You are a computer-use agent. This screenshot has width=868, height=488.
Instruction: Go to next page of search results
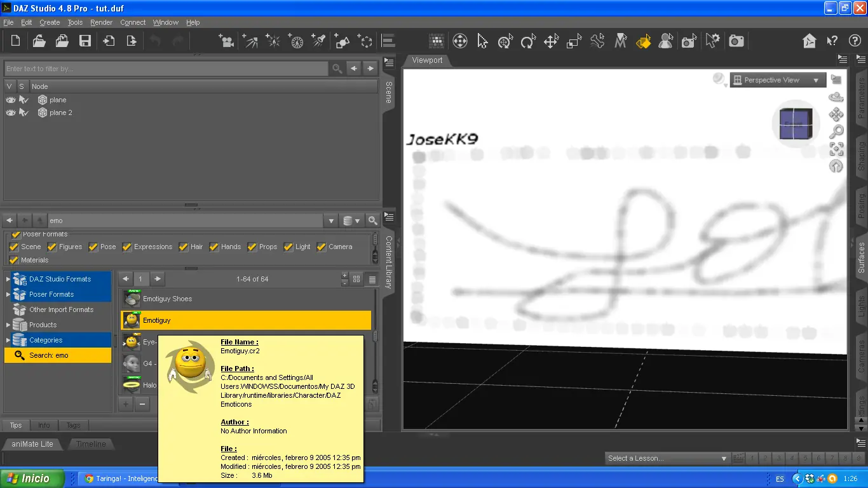[x=158, y=279]
